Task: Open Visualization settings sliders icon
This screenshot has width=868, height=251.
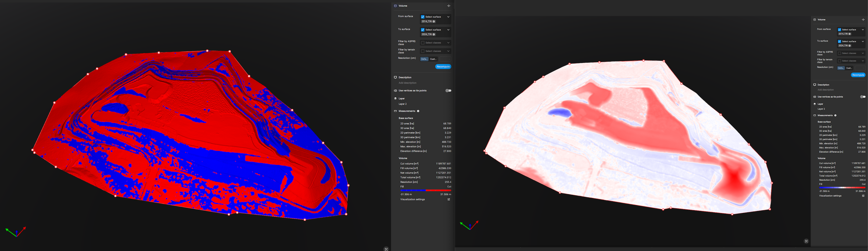Action: coord(449,199)
